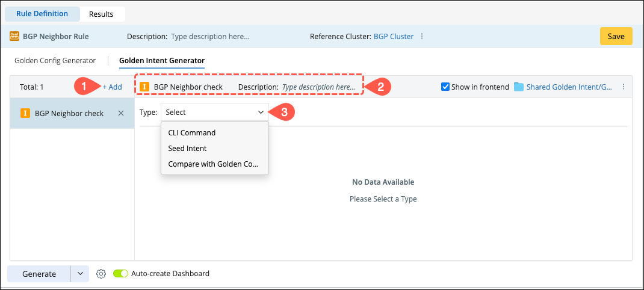
Task: Choose Seed Intent option
Action: click(x=187, y=148)
